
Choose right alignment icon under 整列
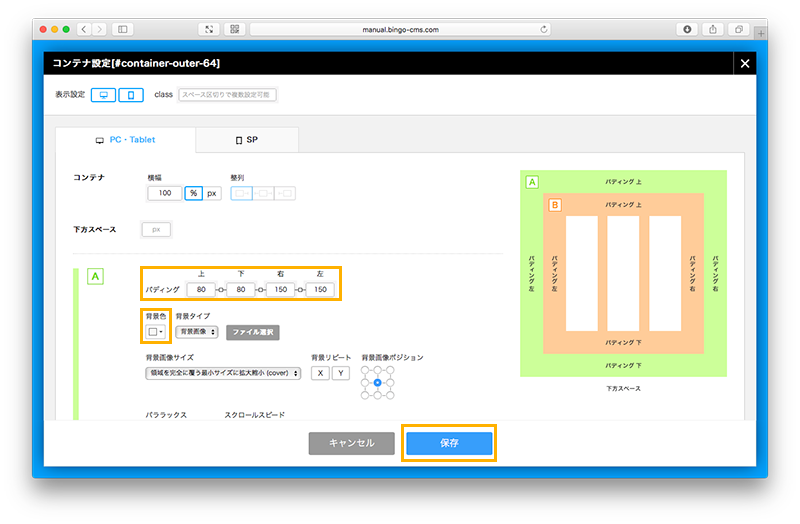click(285, 193)
